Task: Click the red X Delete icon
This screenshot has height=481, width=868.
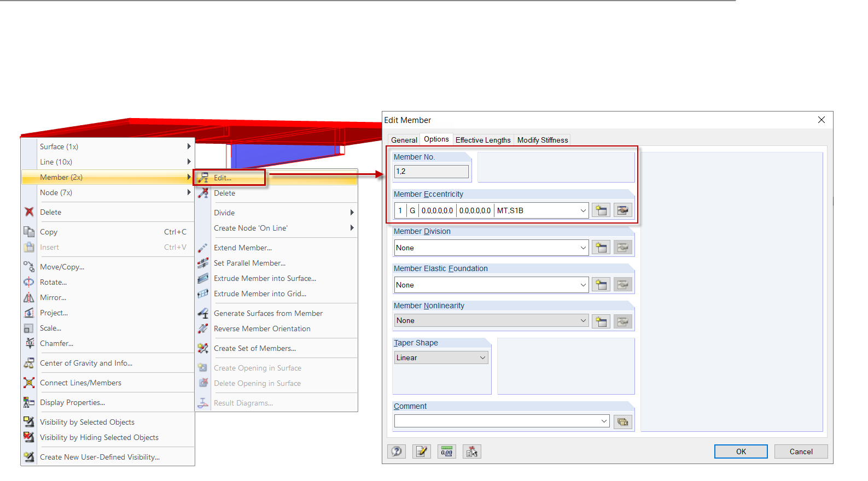Action: (x=29, y=212)
